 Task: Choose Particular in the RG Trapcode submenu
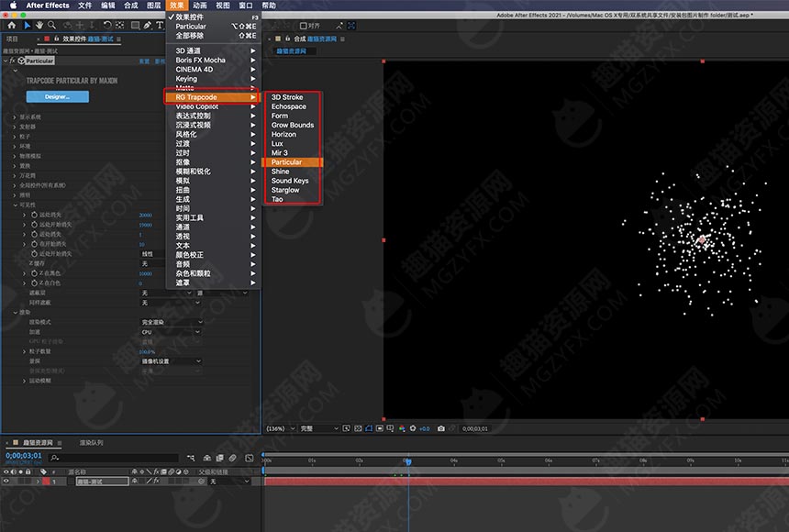(293, 162)
